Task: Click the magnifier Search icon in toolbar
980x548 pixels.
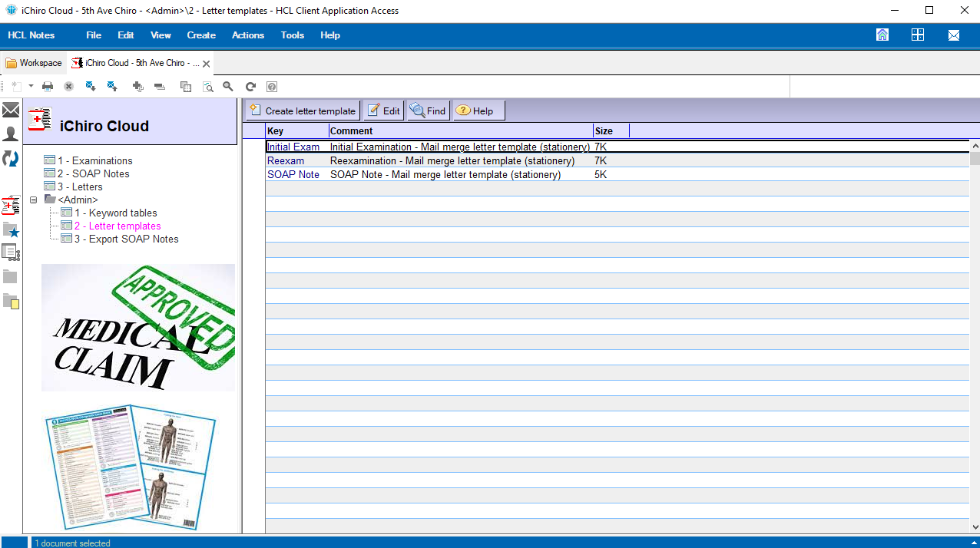Action: click(228, 87)
